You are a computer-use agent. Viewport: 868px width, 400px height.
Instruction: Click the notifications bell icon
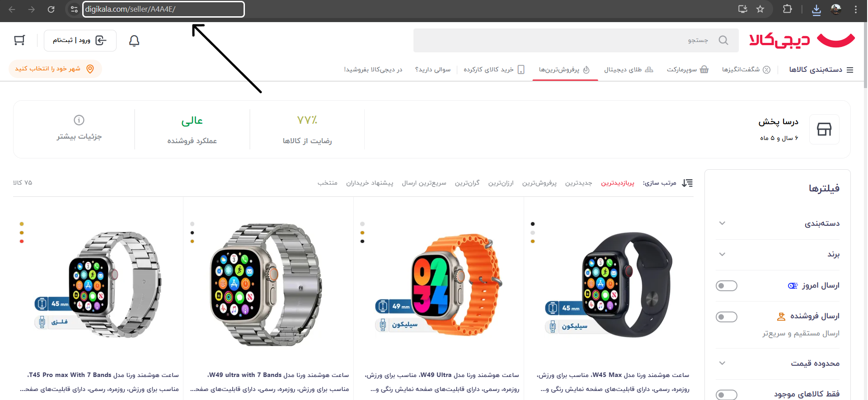coord(134,41)
